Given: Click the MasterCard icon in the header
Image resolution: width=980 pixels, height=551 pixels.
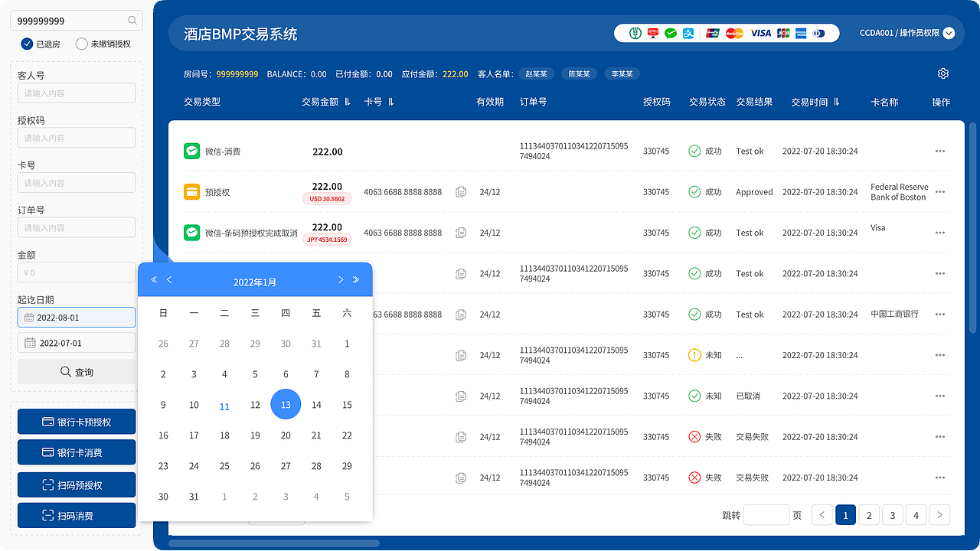Looking at the screenshot, I should 734,33.
